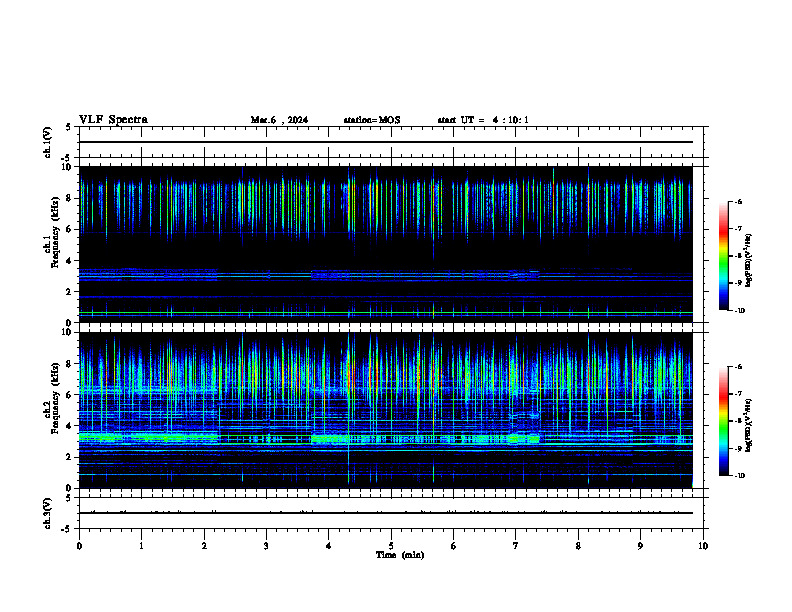Screen dimensions: 792x612
Task: Select the date text "Mar.6 , 2024"
Action: (279, 120)
